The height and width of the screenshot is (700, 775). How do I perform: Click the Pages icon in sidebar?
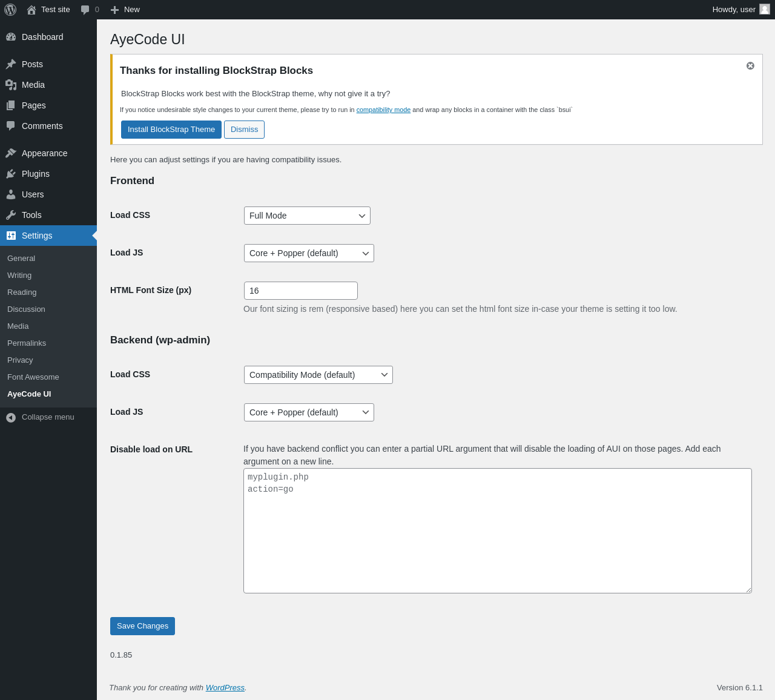pyautogui.click(x=11, y=105)
